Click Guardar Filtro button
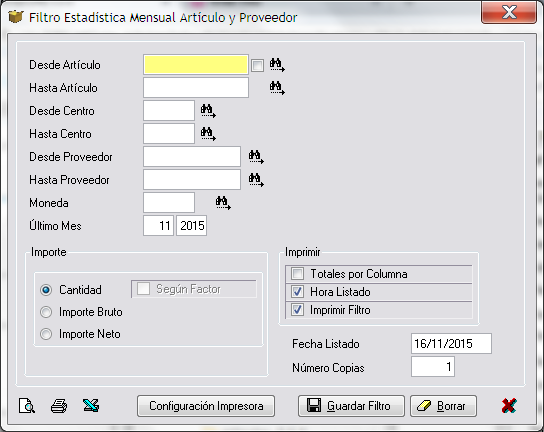This screenshot has height=432, width=544. pos(351,406)
